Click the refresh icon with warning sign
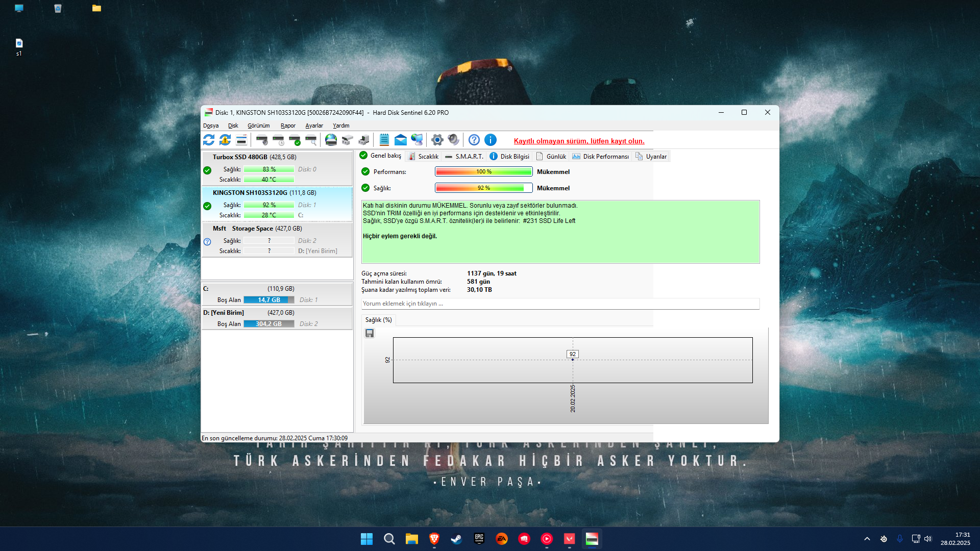 pyautogui.click(x=225, y=140)
